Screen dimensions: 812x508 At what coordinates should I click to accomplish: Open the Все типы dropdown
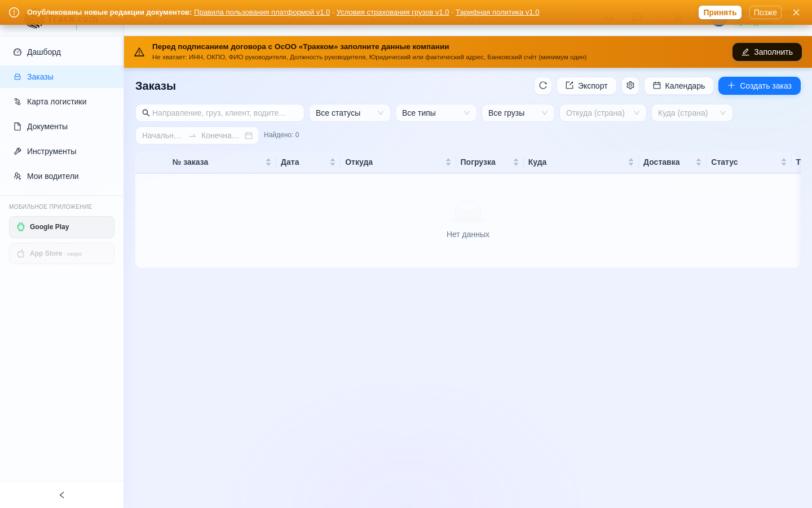[x=436, y=113]
